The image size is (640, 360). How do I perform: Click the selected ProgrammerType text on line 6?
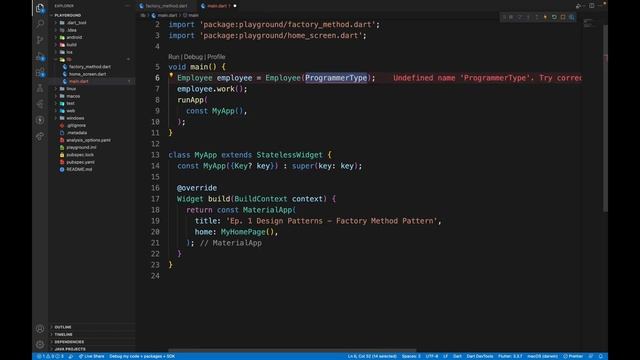pos(336,78)
